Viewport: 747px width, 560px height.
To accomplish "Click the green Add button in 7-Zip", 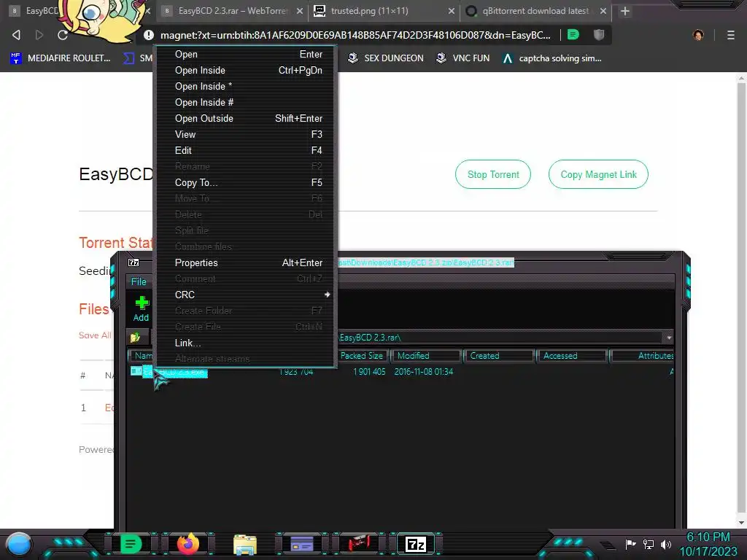I will [141, 308].
